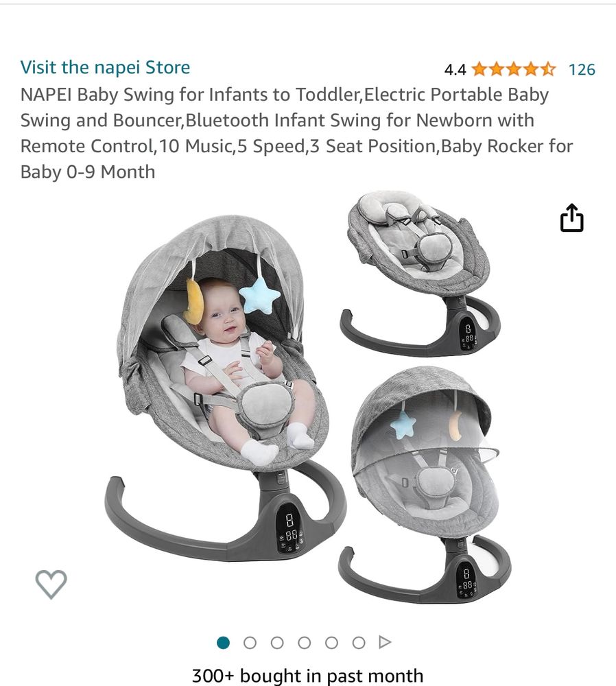Visit the napei Store link
Viewport: 616px width, 686px height.
click(105, 67)
